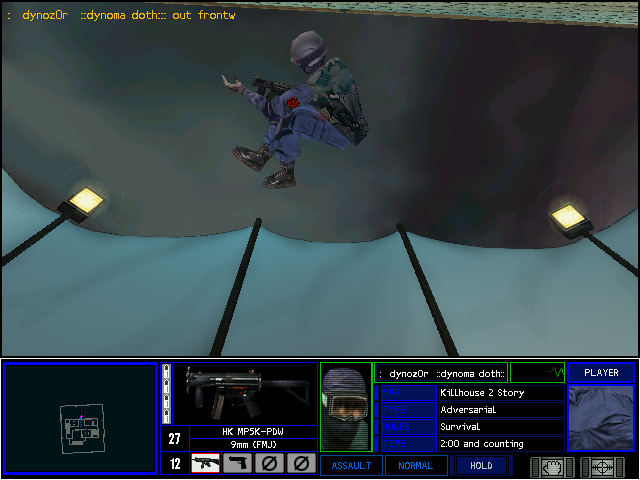This screenshot has height=480, width=640.
Task: Click the Adversarial type value
Action: tap(501, 410)
